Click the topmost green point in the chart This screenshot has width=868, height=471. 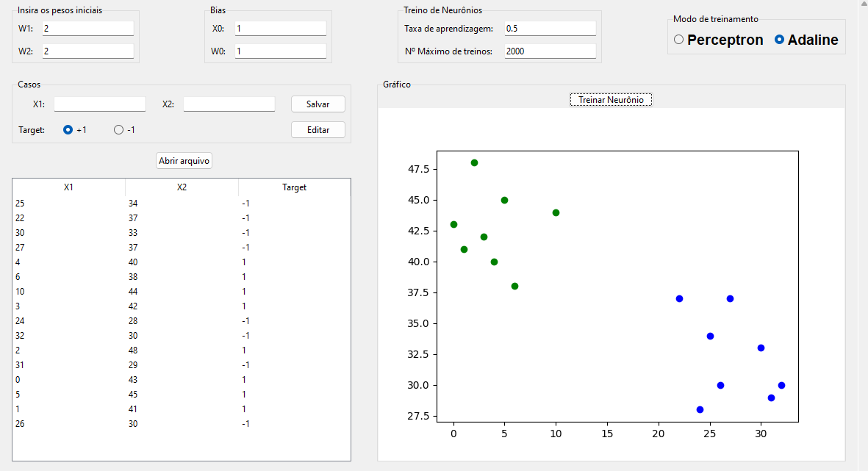(474, 162)
